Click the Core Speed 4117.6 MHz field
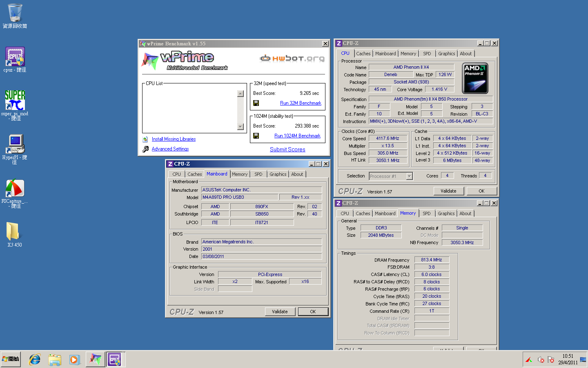588x368 pixels. 388,138
